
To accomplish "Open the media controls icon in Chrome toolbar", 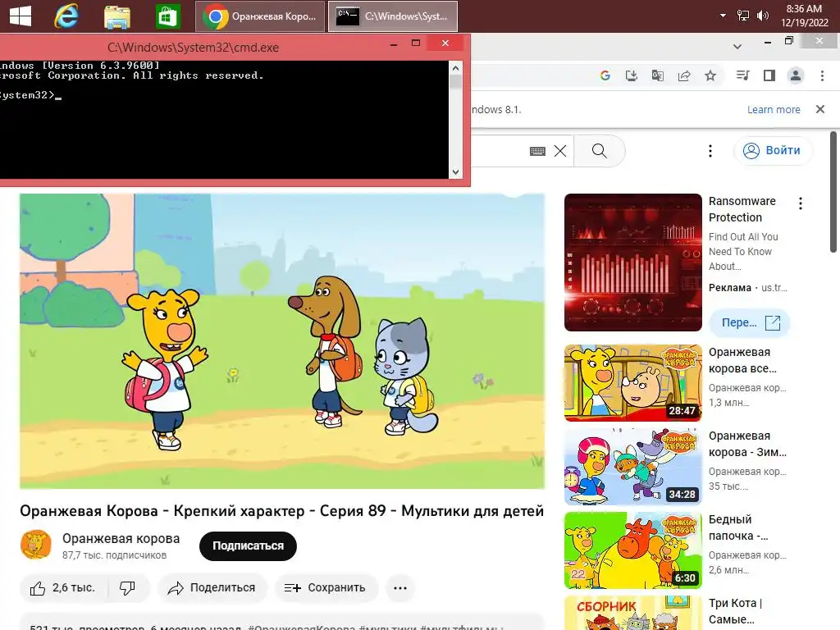I will point(742,75).
